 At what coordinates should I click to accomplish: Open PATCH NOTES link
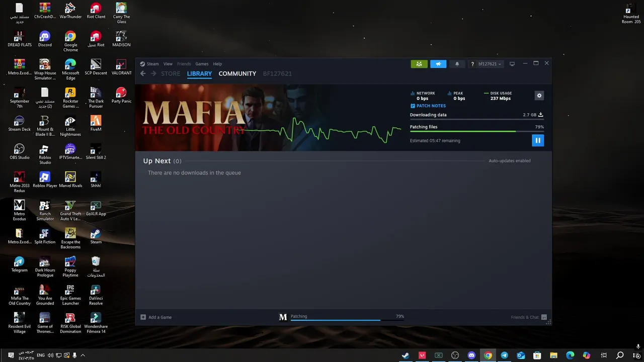(x=428, y=106)
